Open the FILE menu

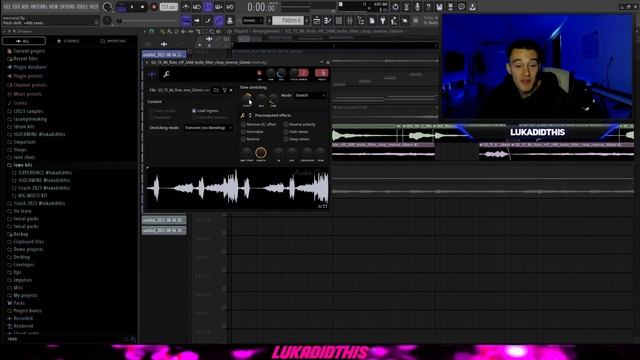pos(7,7)
